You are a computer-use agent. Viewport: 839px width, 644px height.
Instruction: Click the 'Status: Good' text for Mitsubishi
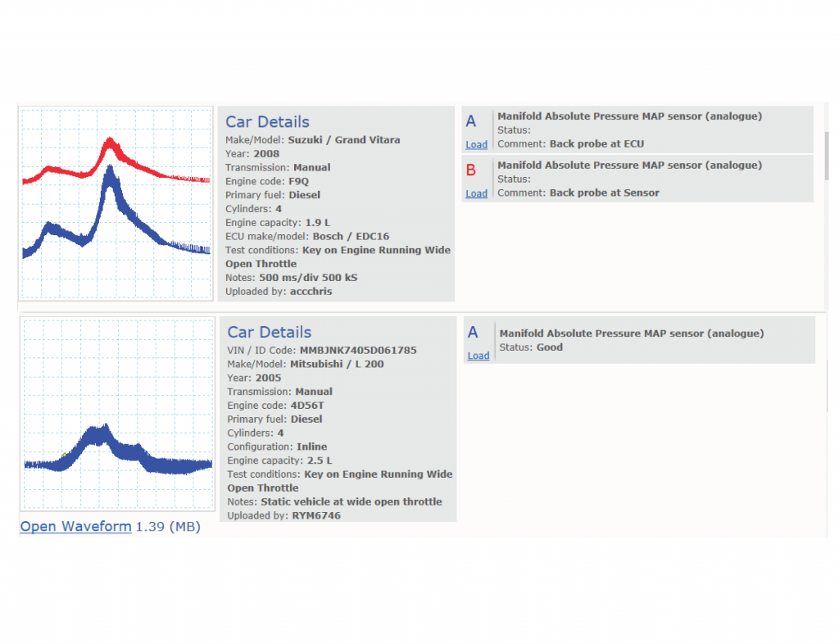coord(531,347)
